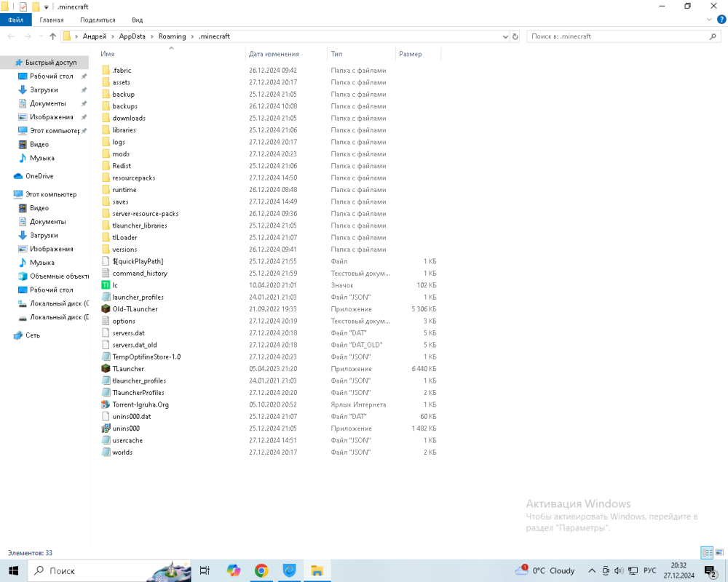Open the Главная ribbon tab
The width and height of the screenshot is (728, 582).
point(52,20)
